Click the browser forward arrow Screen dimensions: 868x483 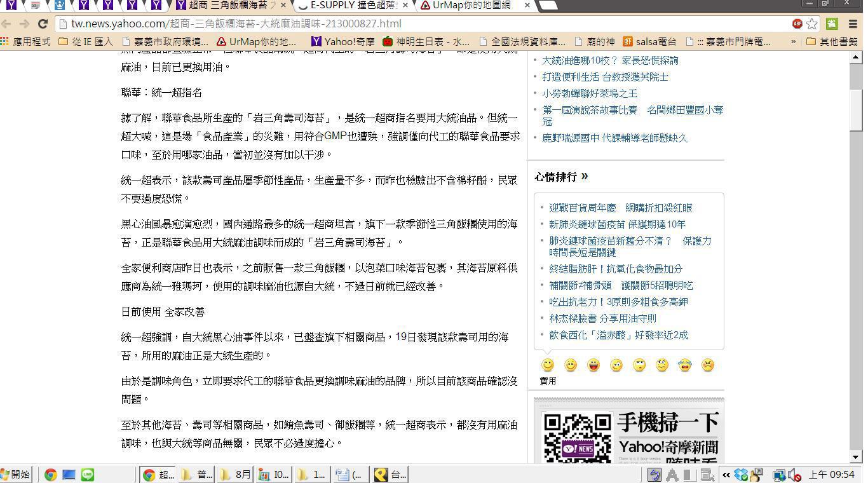24,24
